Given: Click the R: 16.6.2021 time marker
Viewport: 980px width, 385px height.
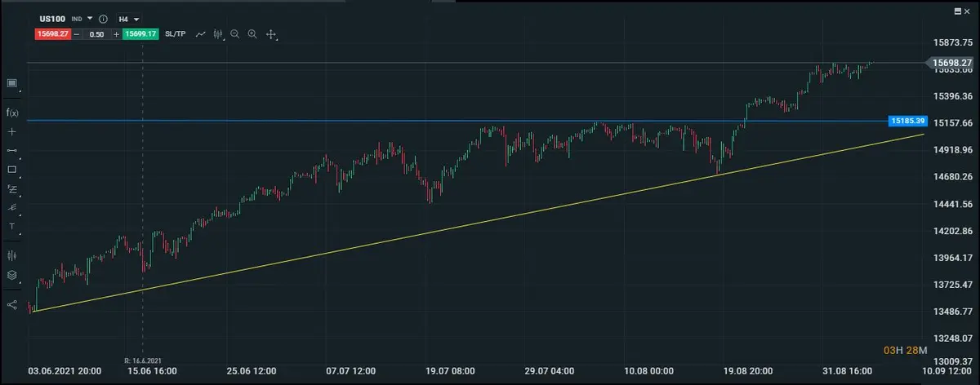Looking at the screenshot, I should pos(143,360).
